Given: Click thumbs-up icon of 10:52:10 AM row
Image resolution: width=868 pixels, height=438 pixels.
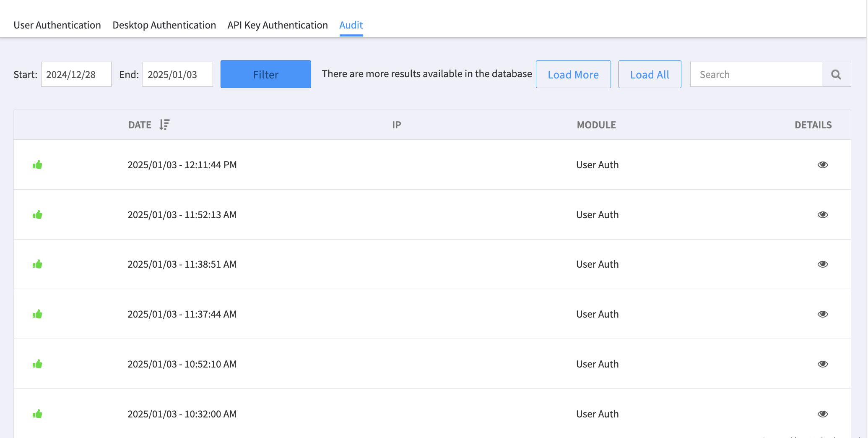Looking at the screenshot, I should (x=37, y=364).
